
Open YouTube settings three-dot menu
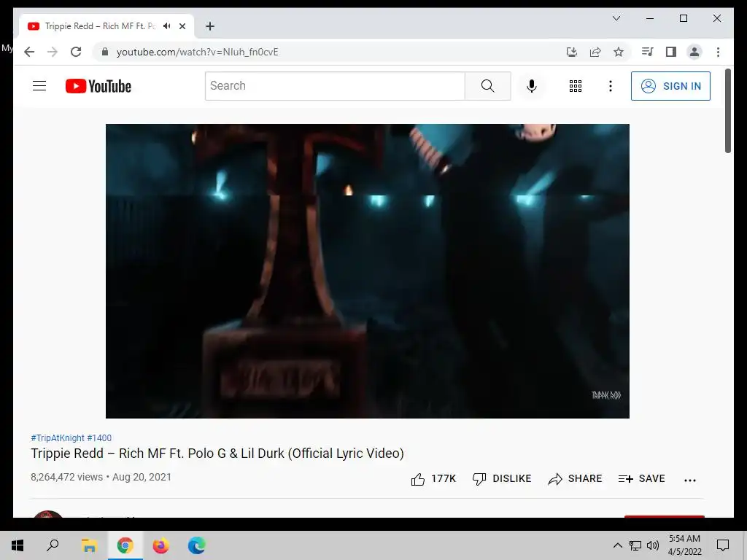coord(611,86)
